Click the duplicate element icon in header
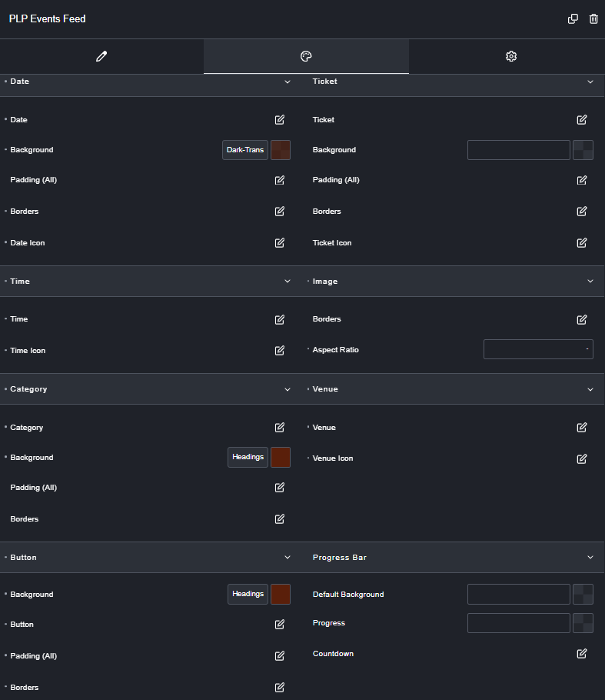 tap(573, 18)
